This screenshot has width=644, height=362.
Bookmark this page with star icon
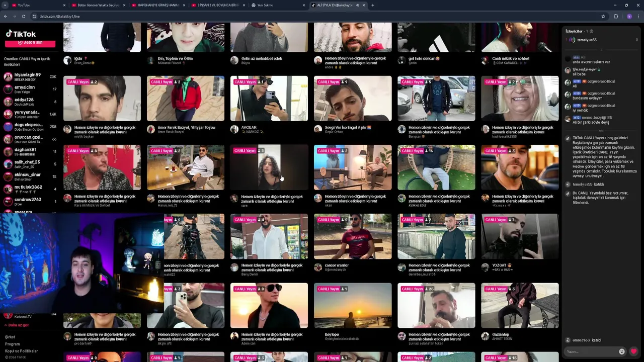coord(603,16)
